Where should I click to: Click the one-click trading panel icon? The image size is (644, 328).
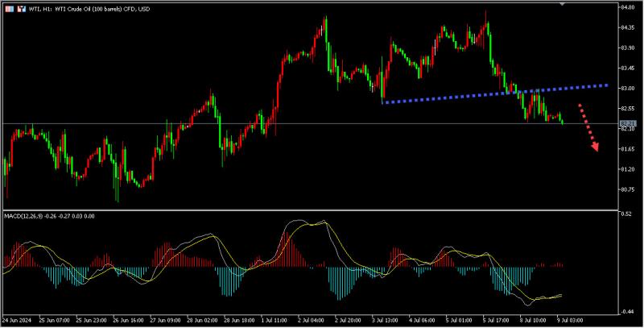point(22,9)
